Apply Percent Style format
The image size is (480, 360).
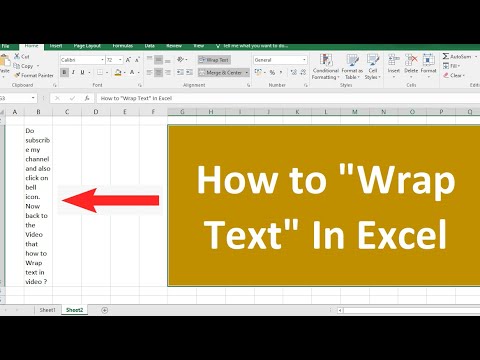pos(272,72)
